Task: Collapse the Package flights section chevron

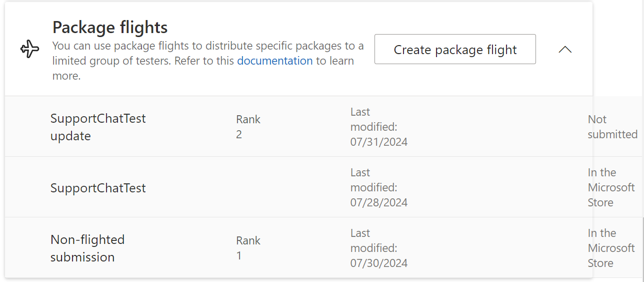Action: tap(565, 50)
